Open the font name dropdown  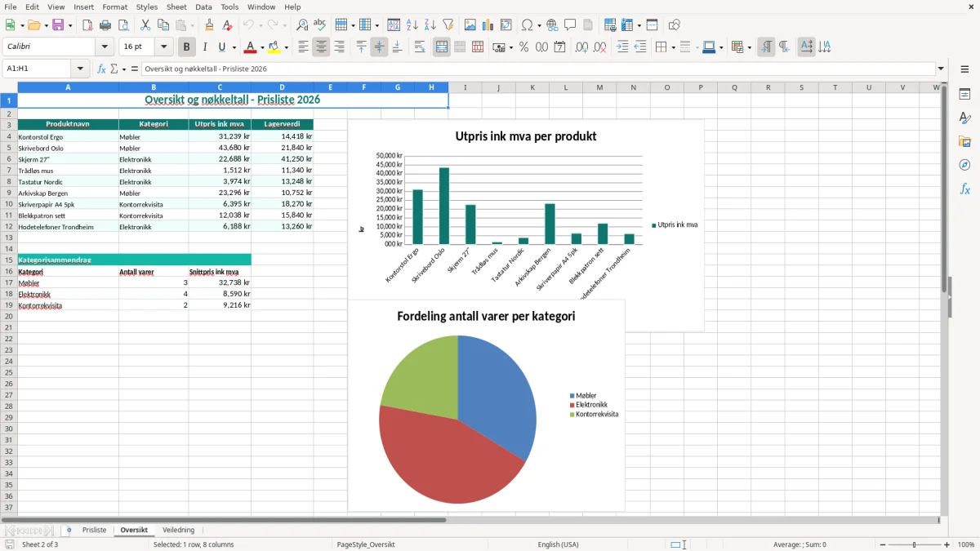(105, 47)
